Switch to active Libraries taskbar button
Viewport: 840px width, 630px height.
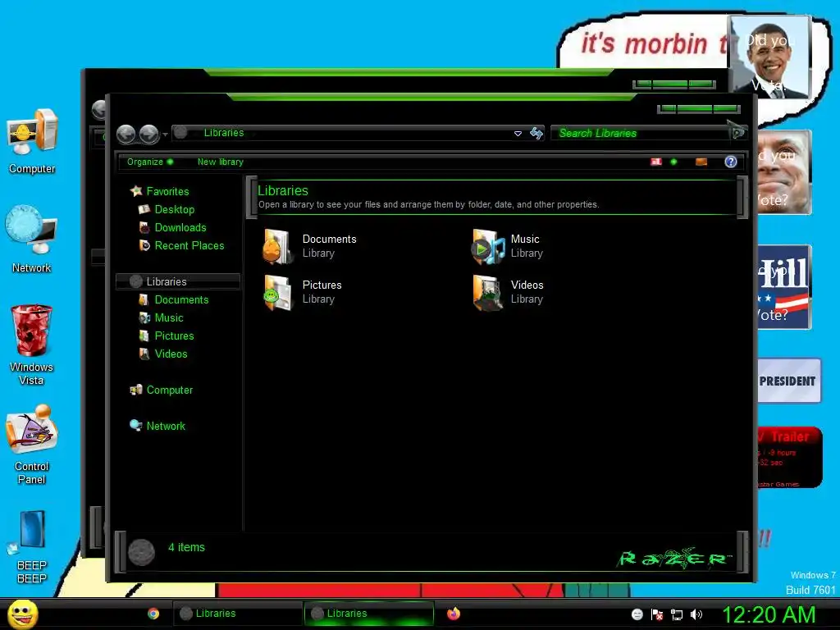point(368,614)
